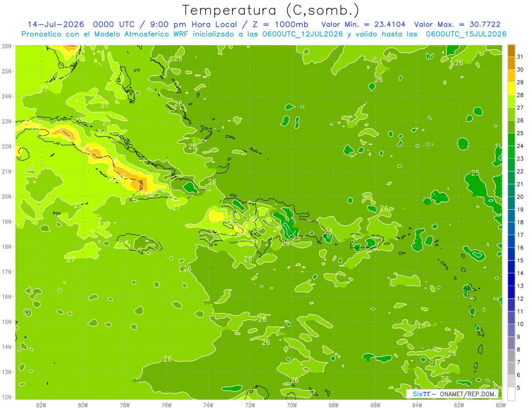Click the colorbar label "7"
532x411 pixels.
coord(519,362)
